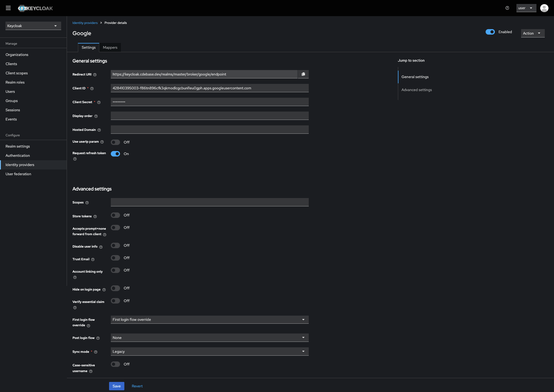Copy the Redirect URI to clipboard

pos(303,74)
